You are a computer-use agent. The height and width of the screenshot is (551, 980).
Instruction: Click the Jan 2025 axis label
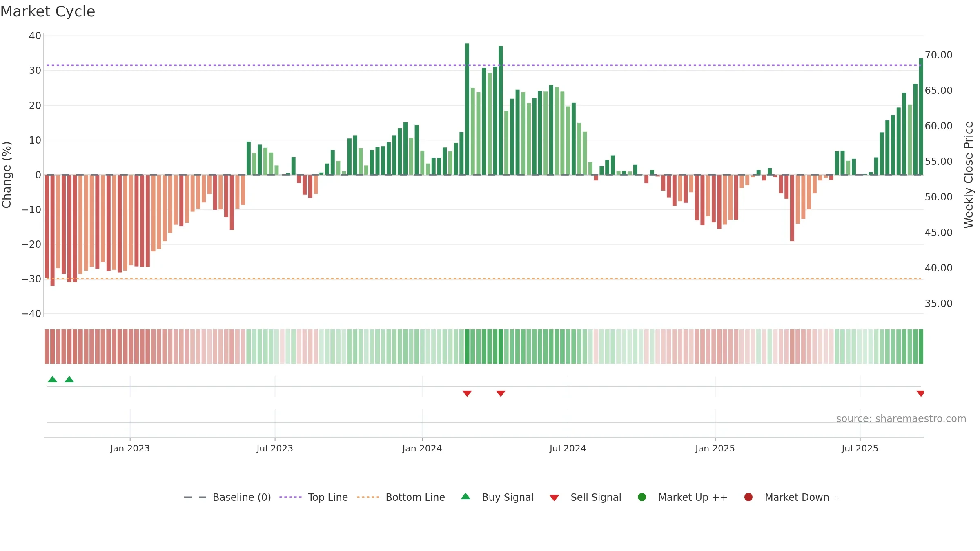[715, 449]
